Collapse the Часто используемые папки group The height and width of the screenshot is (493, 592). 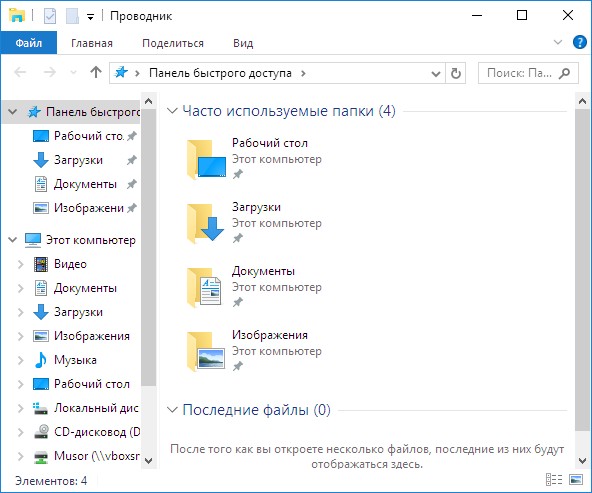(173, 111)
